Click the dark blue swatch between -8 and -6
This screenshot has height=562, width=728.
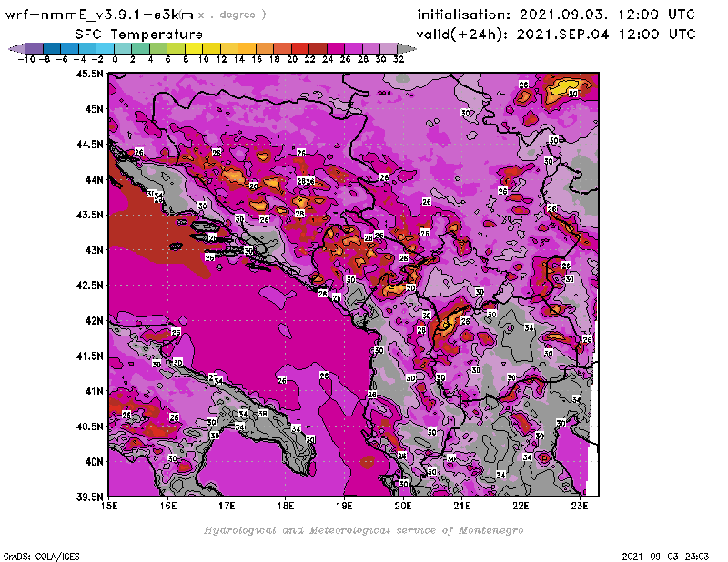[52, 48]
